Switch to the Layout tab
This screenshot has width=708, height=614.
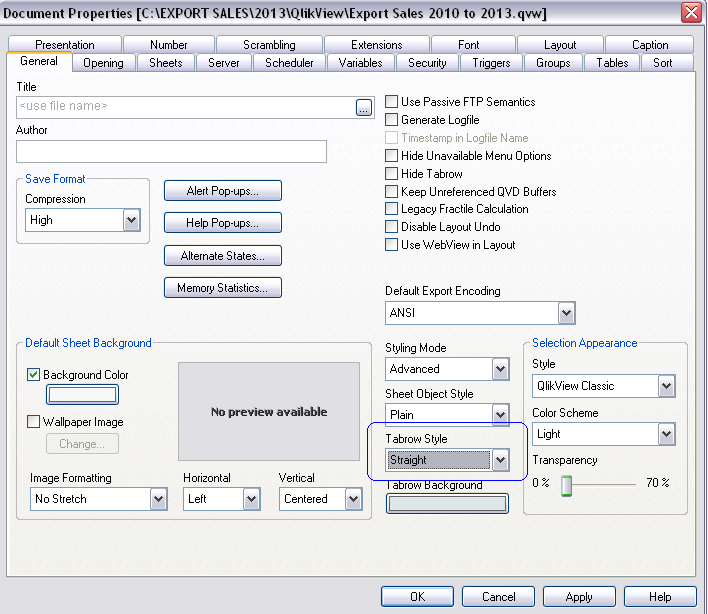560,45
